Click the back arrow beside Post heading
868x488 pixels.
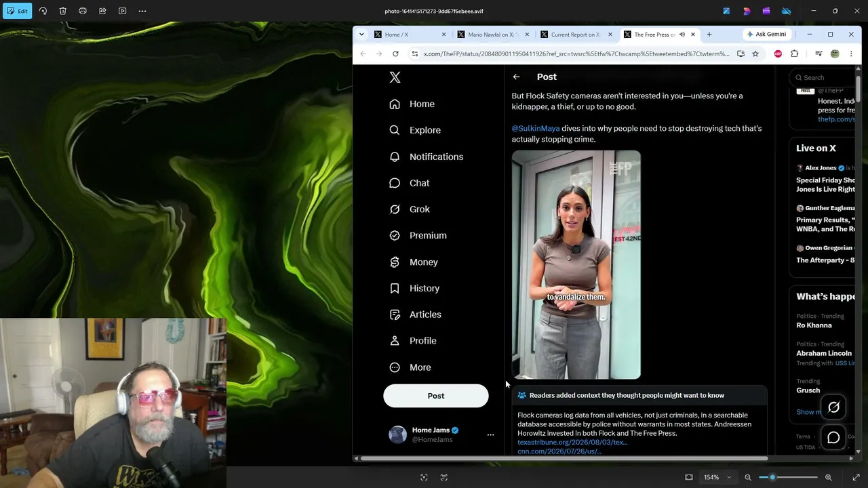coord(517,77)
